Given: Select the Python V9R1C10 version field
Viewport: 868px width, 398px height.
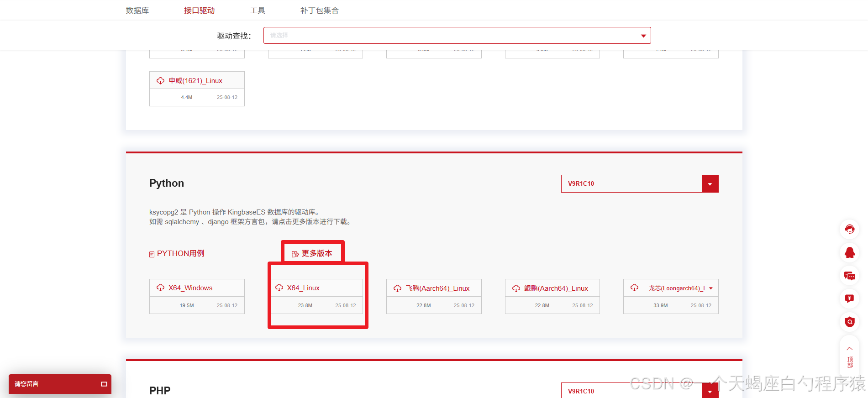Looking at the screenshot, I should pyautogui.click(x=631, y=183).
